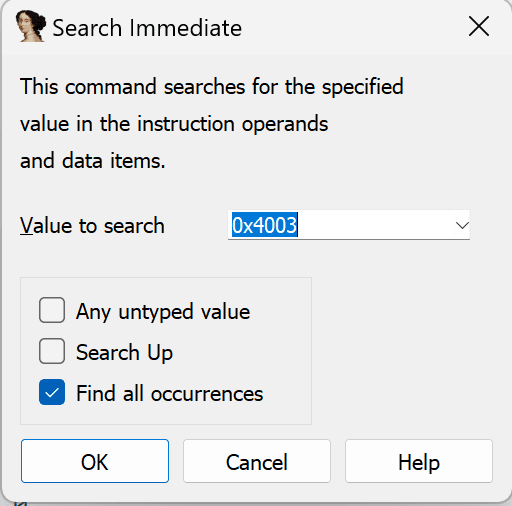Click the command description paragraph
The width and height of the screenshot is (512, 506).
212,124
